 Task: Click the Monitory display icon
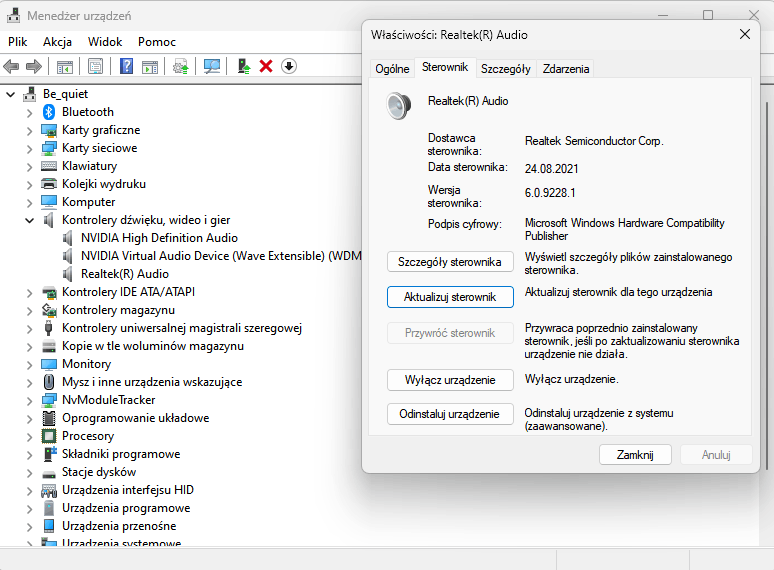click(49, 364)
